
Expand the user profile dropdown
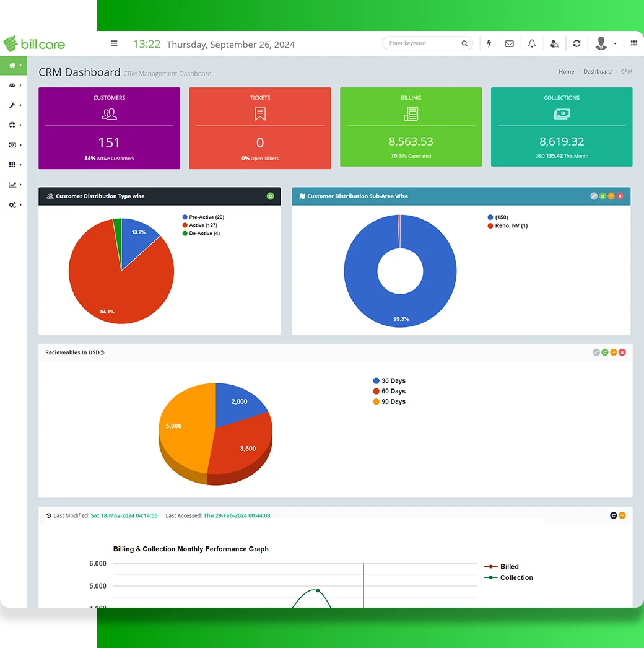605,43
